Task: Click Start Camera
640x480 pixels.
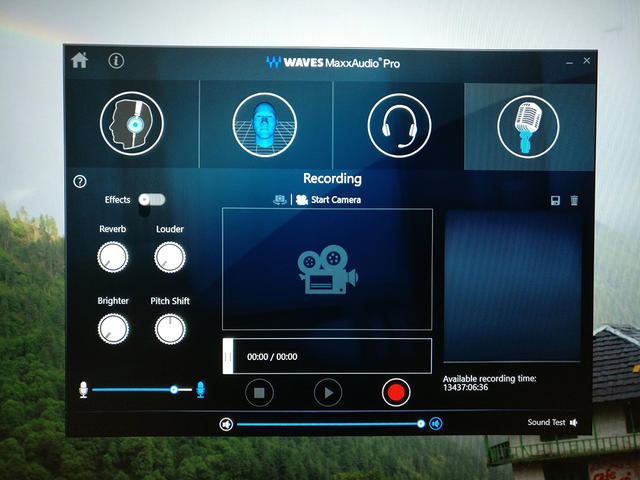Action: click(x=329, y=200)
